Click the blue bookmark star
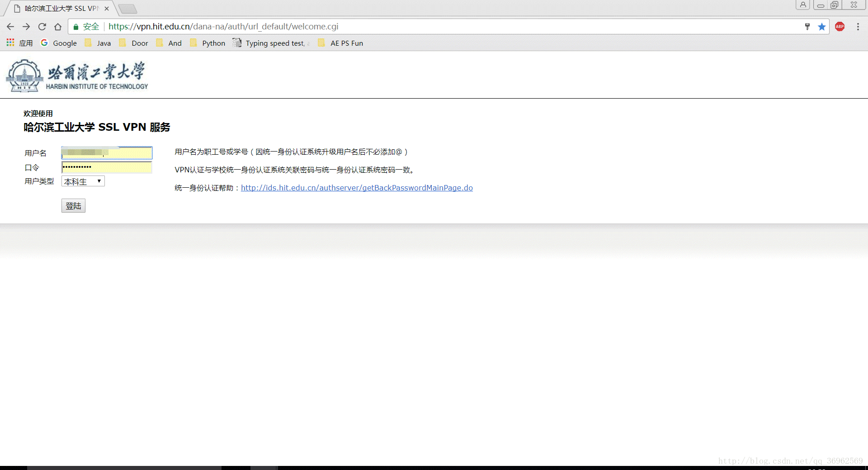Screen dimensions: 868x470 pyautogui.click(x=822, y=27)
